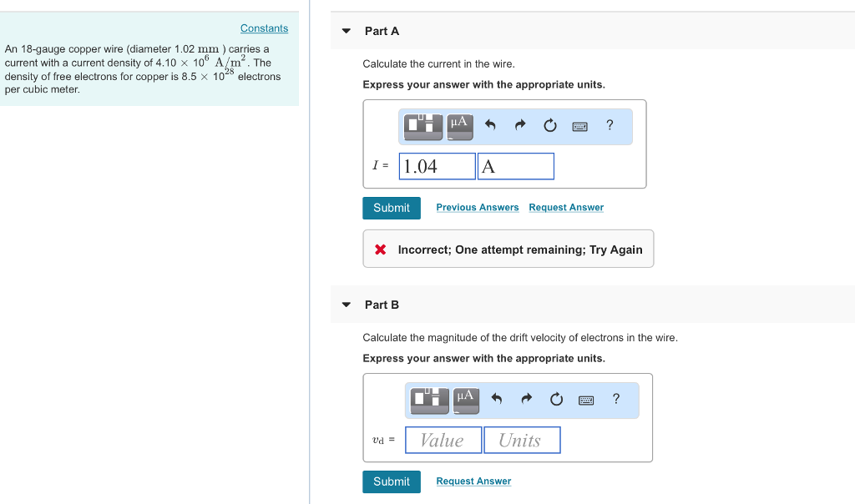
Task: Undo the last edit in Part B
Action: 497,400
